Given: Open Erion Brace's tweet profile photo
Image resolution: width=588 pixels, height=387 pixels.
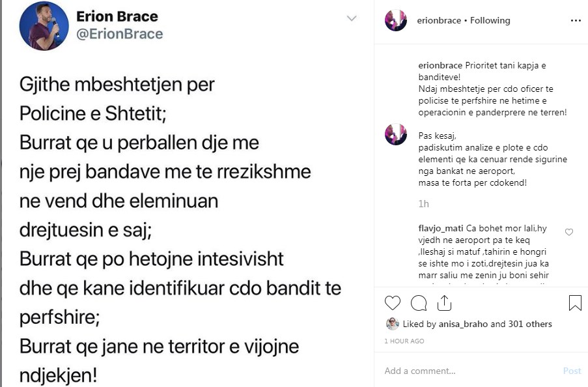Looking at the screenshot, I should 44,26.
